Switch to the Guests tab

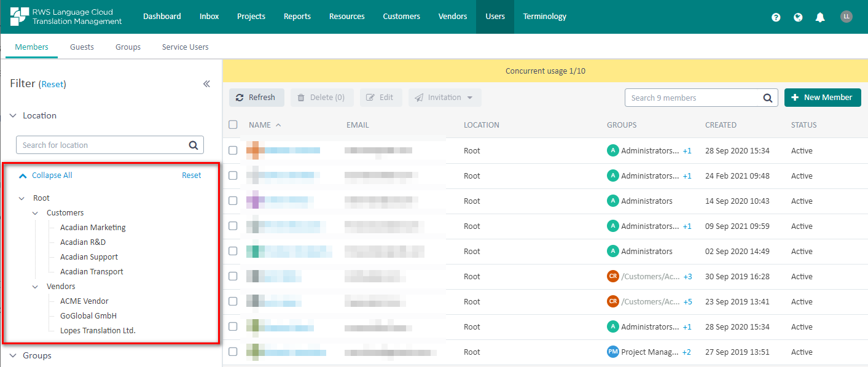click(x=82, y=47)
